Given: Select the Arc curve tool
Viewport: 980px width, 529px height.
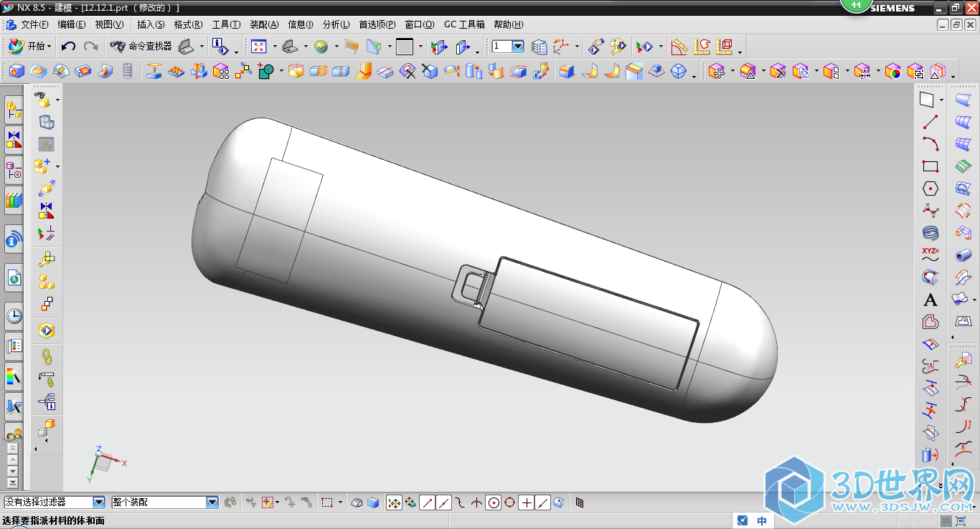Looking at the screenshot, I should (930, 144).
